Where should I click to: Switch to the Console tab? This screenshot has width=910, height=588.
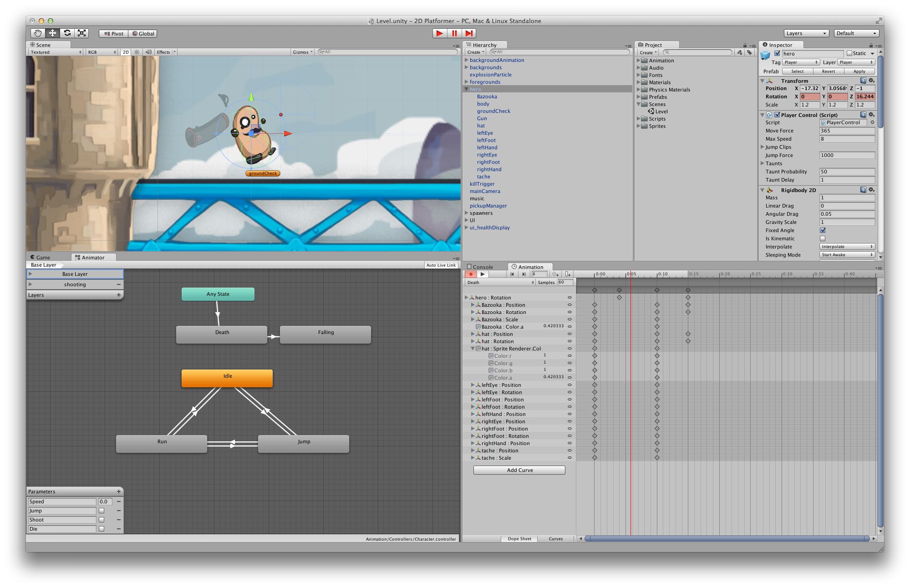[x=482, y=267]
